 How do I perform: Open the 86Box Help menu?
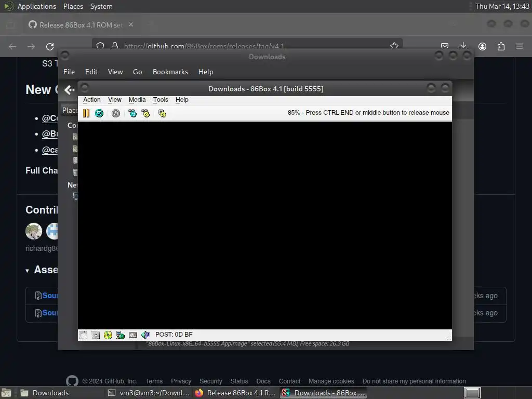(x=182, y=100)
